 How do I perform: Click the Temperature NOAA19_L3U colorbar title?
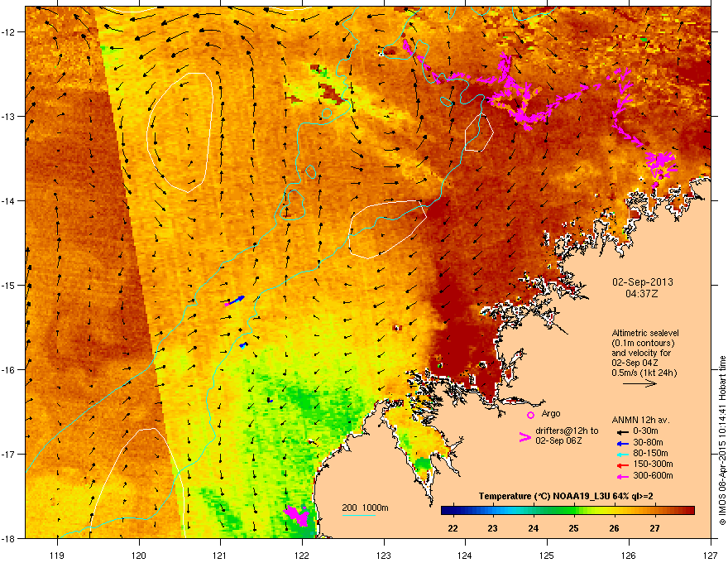click(566, 496)
